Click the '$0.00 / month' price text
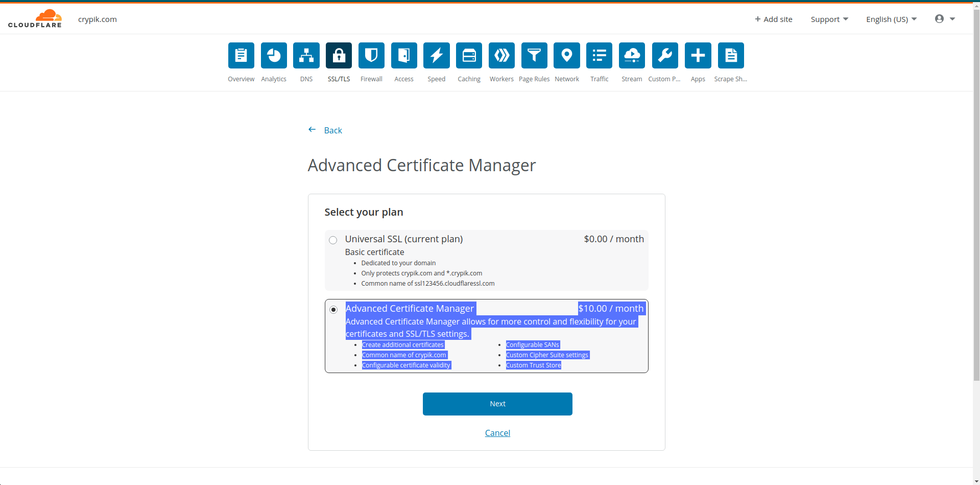Image resolution: width=980 pixels, height=485 pixels. (x=614, y=239)
